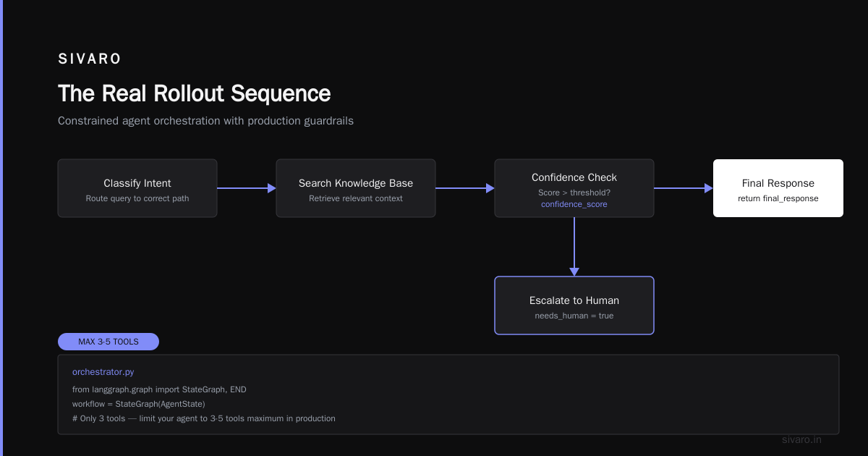The image size is (868, 456).
Task: Click the confidence_score variable text
Action: (x=574, y=204)
